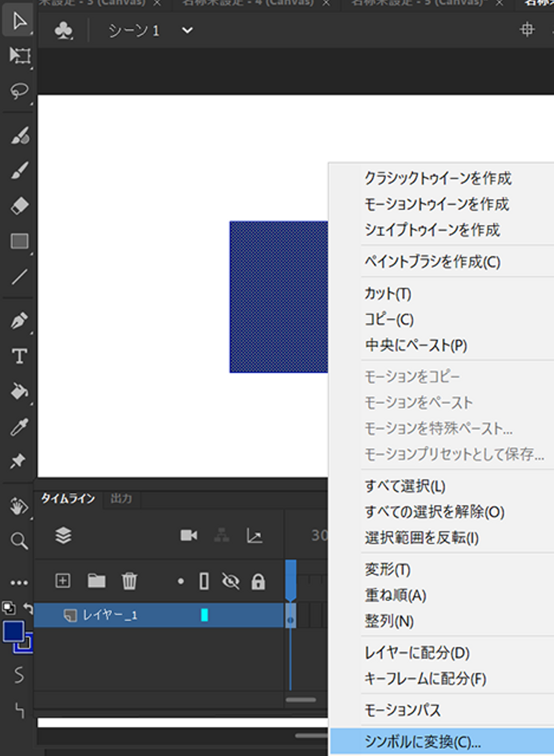The image size is (554, 756).
Task: Activate the Text tool
Action: [x=19, y=356]
